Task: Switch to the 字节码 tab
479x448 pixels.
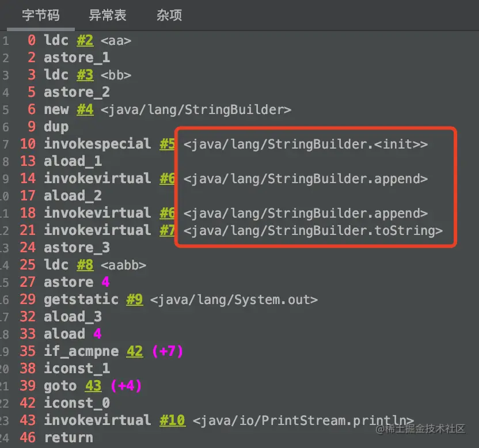Action: pyautogui.click(x=41, y=15)
